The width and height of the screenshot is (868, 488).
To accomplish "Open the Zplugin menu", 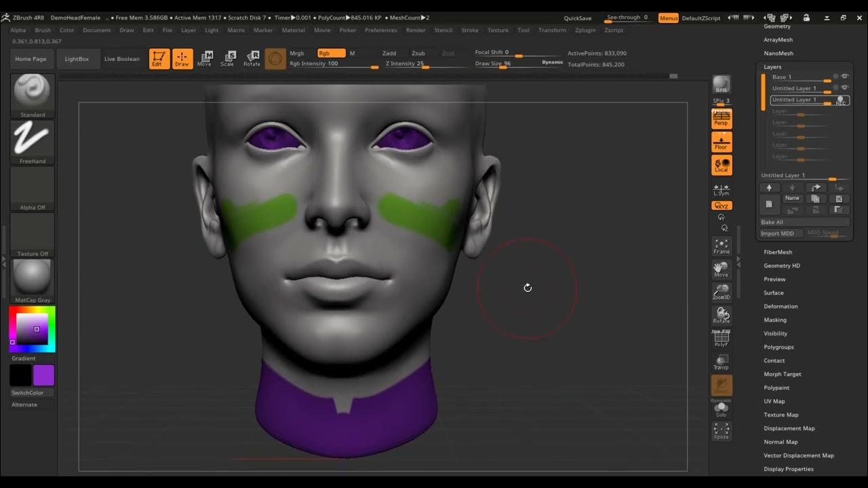I will 585,30.
